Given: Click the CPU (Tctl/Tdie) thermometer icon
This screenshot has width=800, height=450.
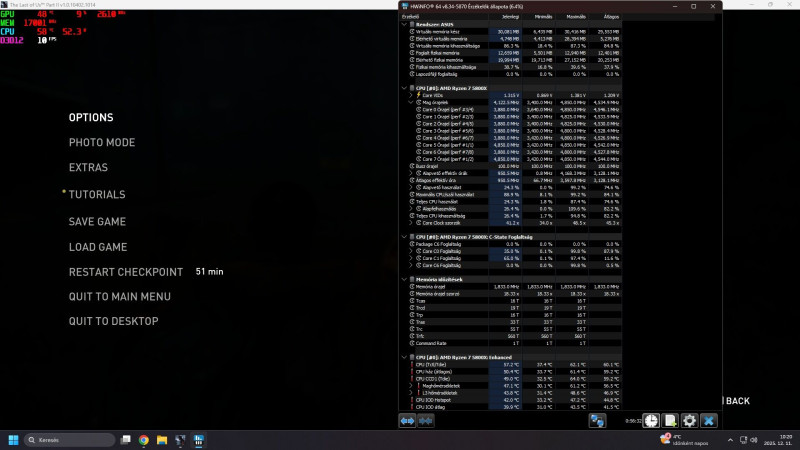Looking at the screenshot, I should [412, 364].
